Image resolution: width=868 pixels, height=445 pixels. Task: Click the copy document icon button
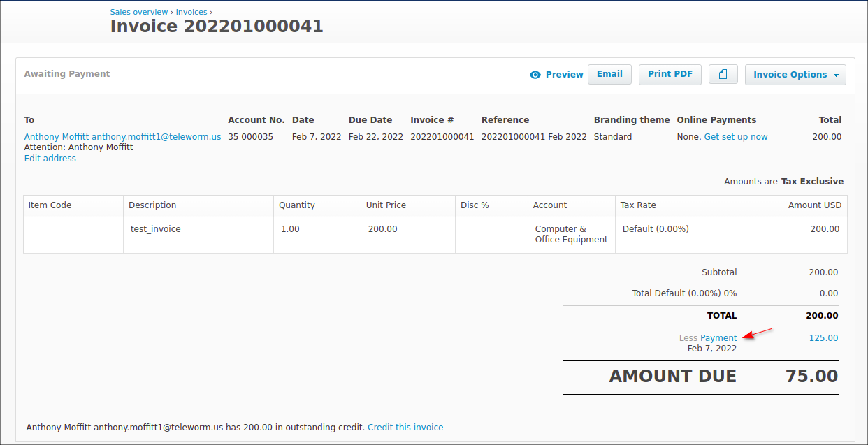coord(723,74)
